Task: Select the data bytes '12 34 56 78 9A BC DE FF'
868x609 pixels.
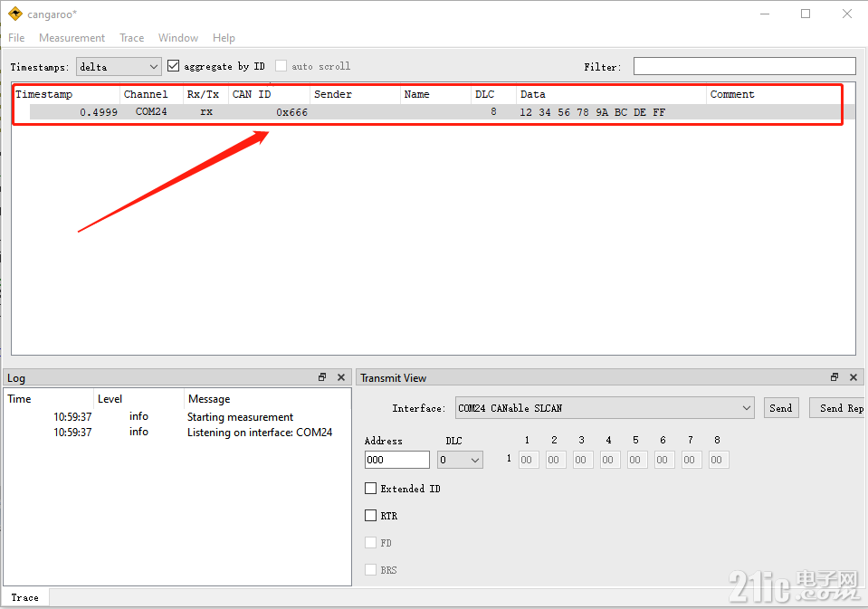Action: [592, 112]
